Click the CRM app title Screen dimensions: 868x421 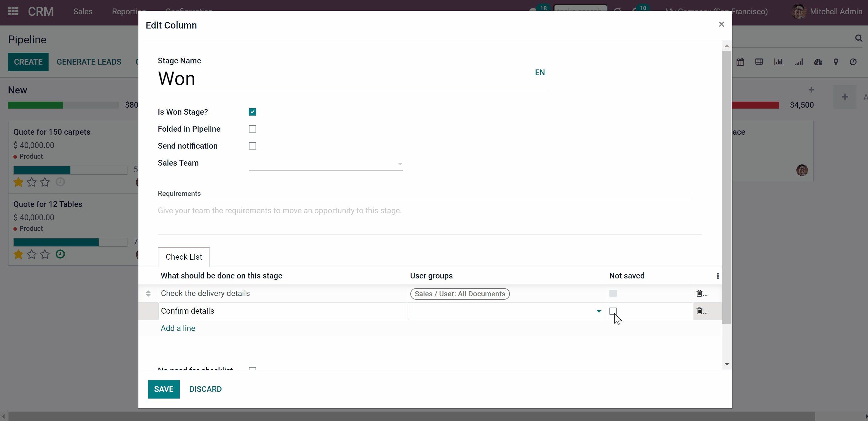pyautogui.click(x=41, y=12)
